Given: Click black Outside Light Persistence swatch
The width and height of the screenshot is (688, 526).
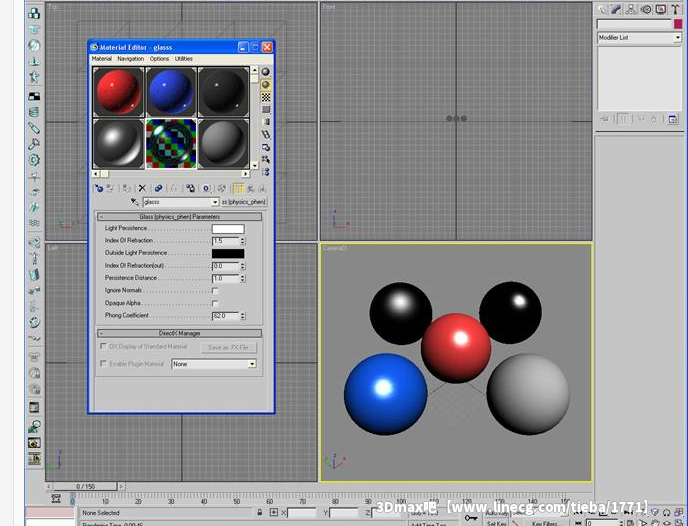Looking at the screenshot, I should pos(228,253).
